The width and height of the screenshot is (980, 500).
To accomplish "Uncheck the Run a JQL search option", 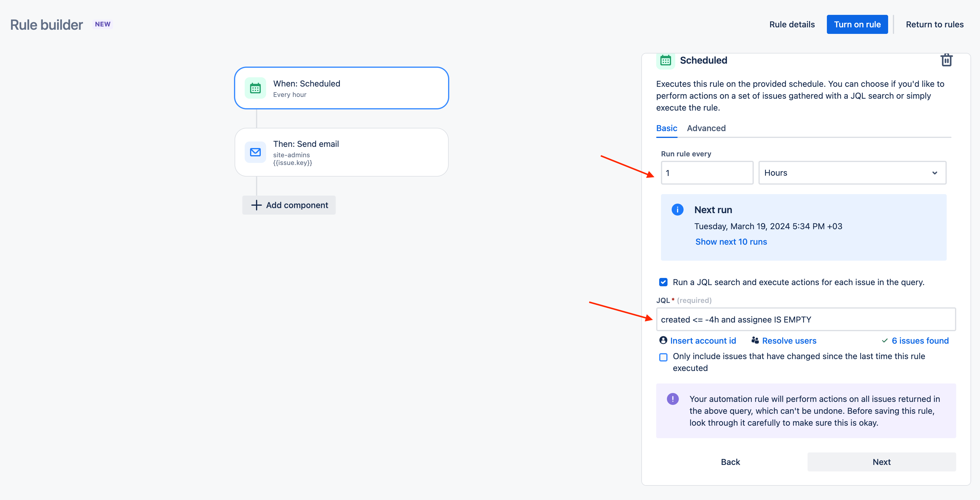I will [x=663, y=282].
